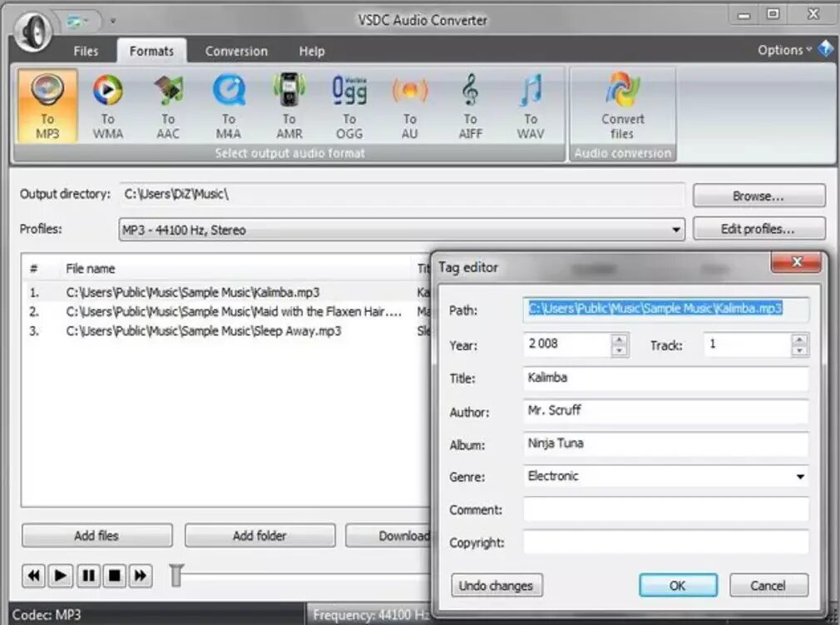Pick the To AIFF format icon
The height and width of the screenshot is (625, 840).
click(x=471, y=107)
